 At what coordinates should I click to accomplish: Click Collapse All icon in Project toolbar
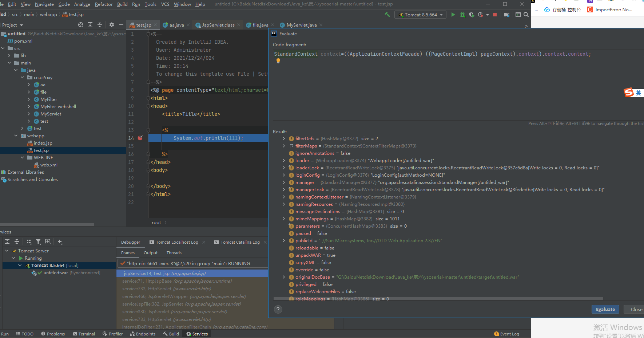pyautogui.click(x=100, y=25)
